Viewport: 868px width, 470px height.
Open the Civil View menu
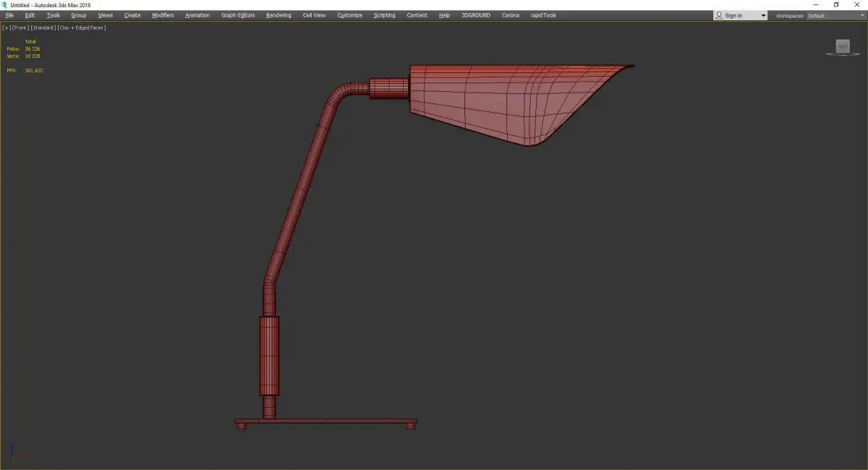[314, 15]
